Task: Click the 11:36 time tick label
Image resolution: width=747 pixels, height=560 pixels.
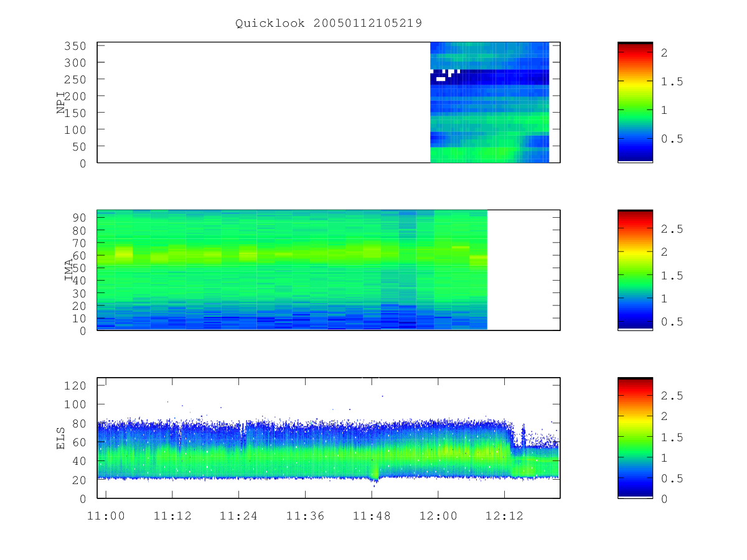Action: pyautogui.click(x=305, y=516)
